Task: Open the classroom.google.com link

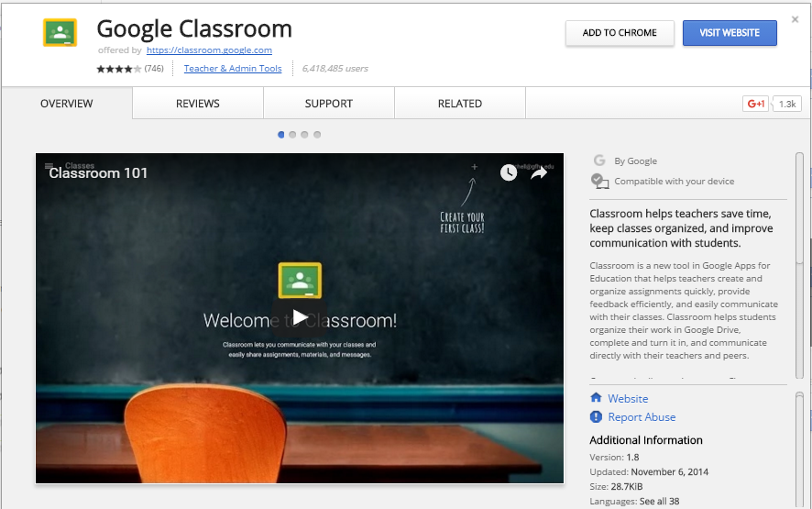Action: coord(209,50)
